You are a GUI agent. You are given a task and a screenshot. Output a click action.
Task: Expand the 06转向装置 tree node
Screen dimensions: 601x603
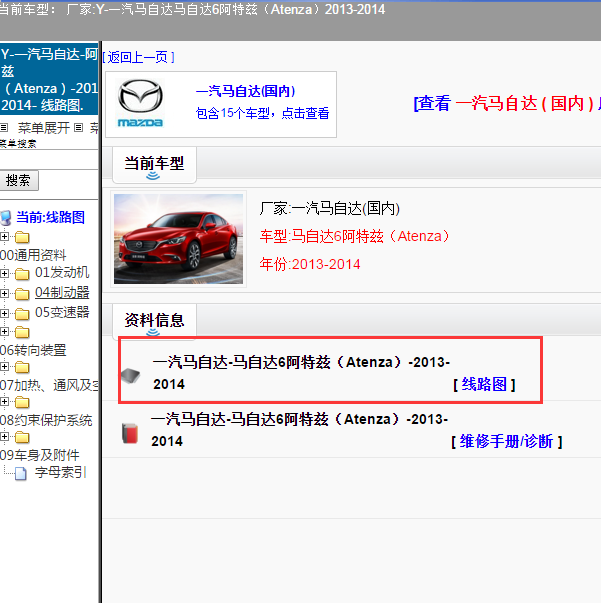click(x=4, y=331)
